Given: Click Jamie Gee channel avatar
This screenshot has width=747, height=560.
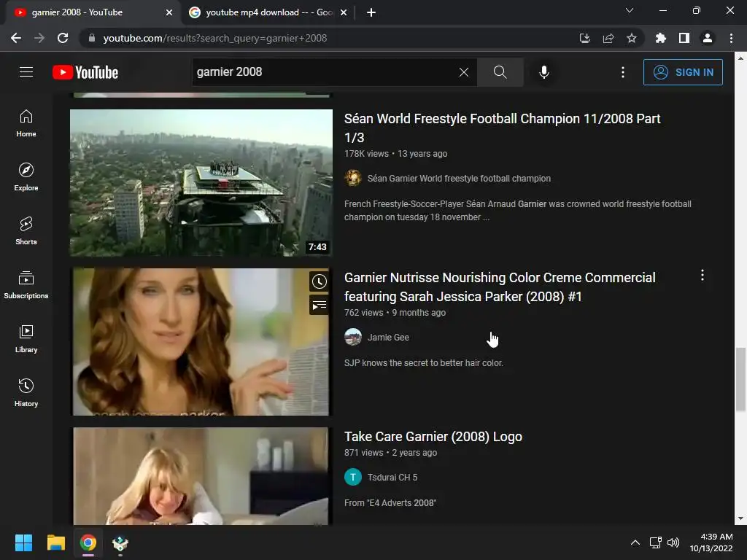Looking at the screenshot, I should point(353,337).
